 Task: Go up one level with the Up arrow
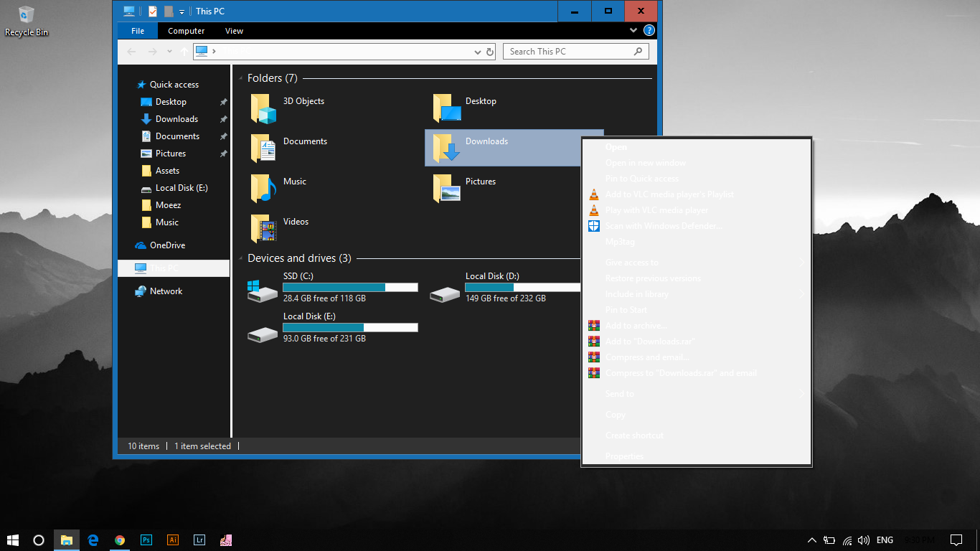point(184,52)
